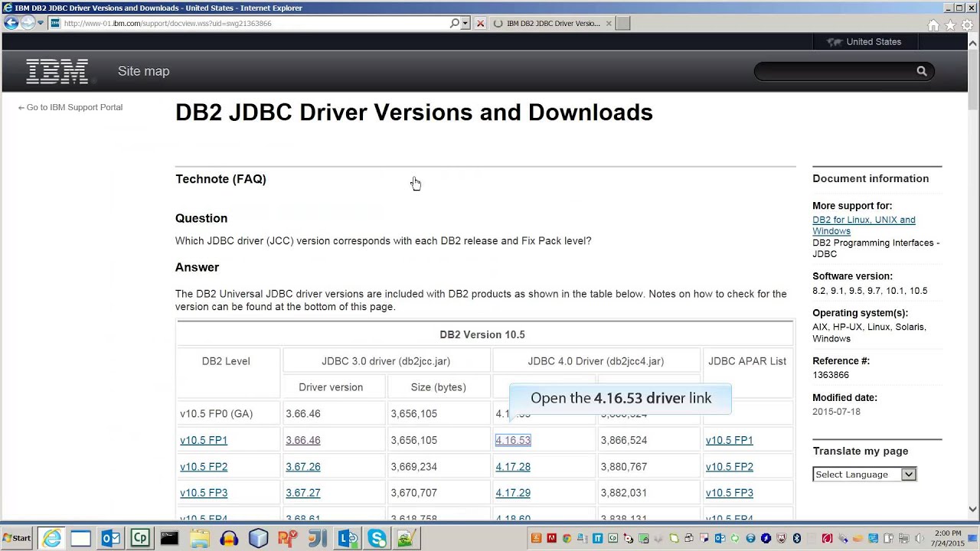980x551 pixels.
Task: Click the search magnifier icon in IBM header
Action: pos(922,71)
